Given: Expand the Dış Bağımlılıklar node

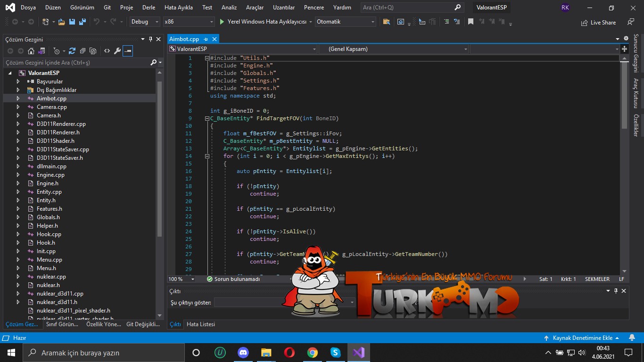Looking at the screenshot, I should pyautogui.click(x=18, y=90).
